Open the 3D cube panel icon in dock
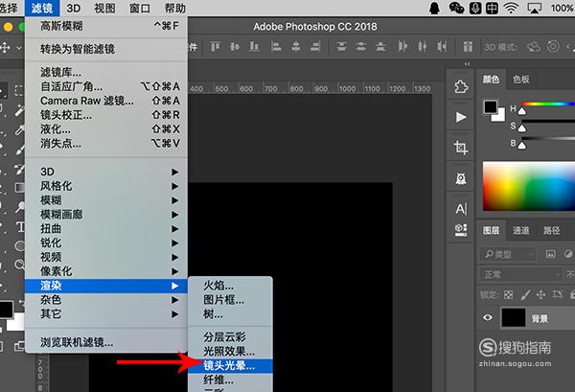Image resolution: width=575 pixels, height=392 pixels. pos(461,230)
